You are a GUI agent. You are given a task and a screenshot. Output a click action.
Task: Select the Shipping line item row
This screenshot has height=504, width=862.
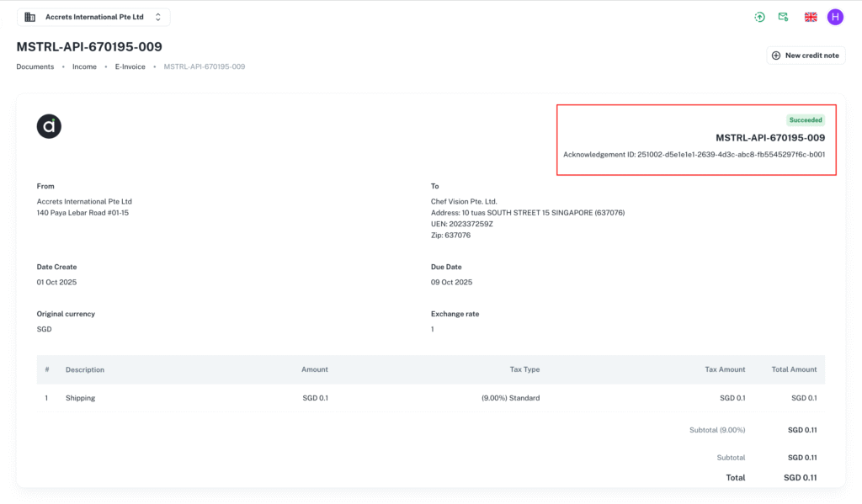pos(80,397)
